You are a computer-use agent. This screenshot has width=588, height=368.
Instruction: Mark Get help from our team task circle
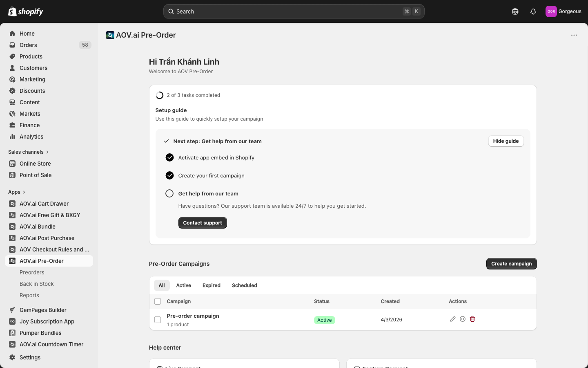pos(169,193)
